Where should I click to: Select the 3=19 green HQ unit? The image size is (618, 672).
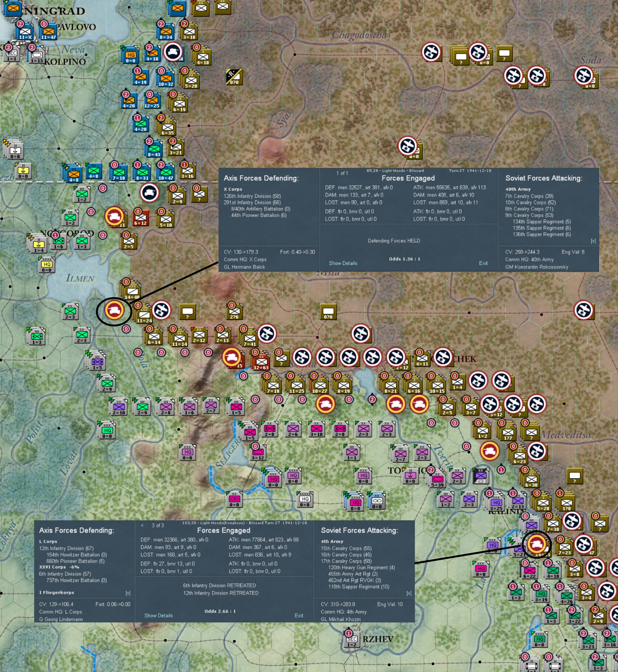(x=541, y=593)
